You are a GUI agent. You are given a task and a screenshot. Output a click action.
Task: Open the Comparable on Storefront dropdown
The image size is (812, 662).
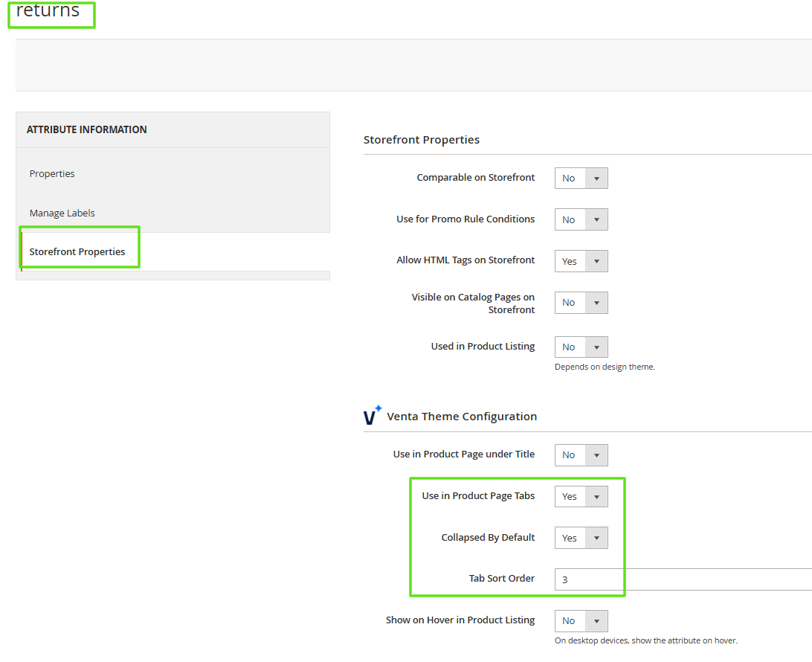click(581, 178)
